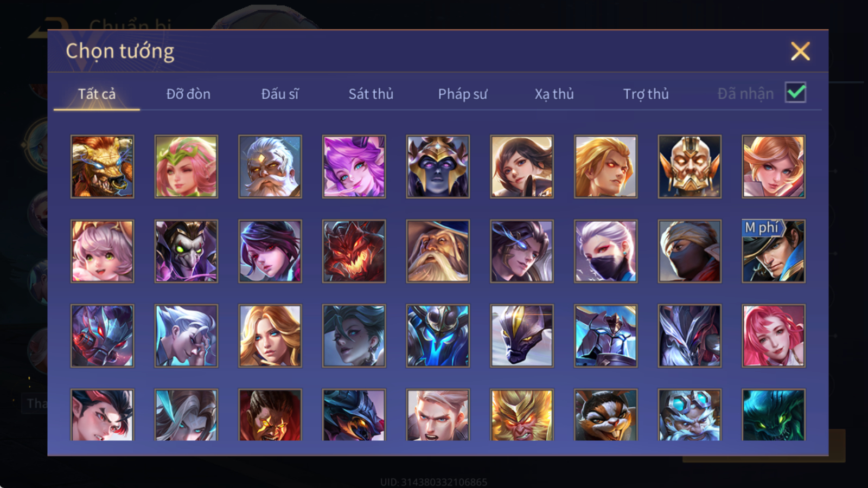Viewport: 868px width, 488px height.
Task: Switch to the 'Đỡ đòn' tab
Action: (188, 94)
